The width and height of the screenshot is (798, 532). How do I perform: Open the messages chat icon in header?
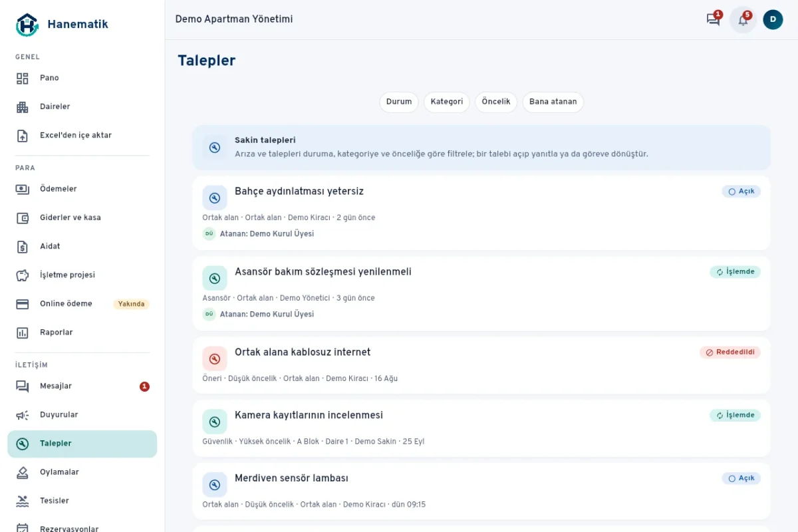tap(714, 20)
